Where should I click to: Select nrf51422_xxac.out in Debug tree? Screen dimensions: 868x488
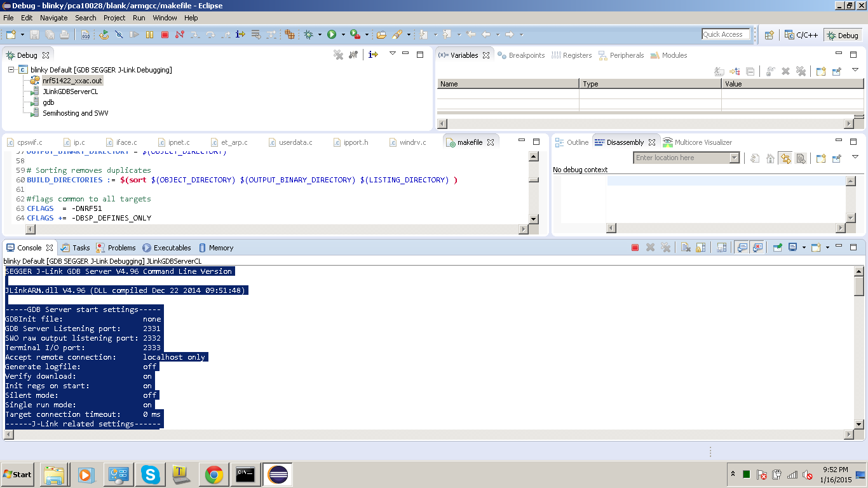(72, 81)
